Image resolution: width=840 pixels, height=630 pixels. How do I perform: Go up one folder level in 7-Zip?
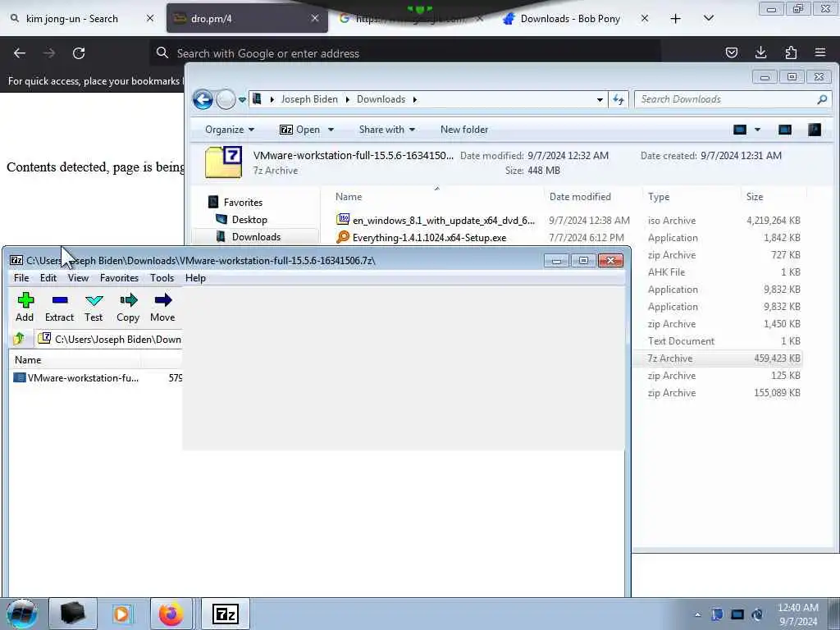(20, 339)
